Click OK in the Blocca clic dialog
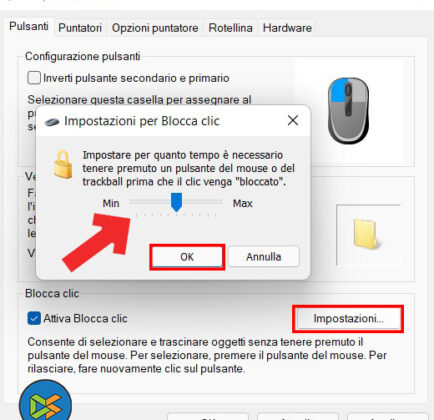434x420 pixels. (x=187, y=257)
